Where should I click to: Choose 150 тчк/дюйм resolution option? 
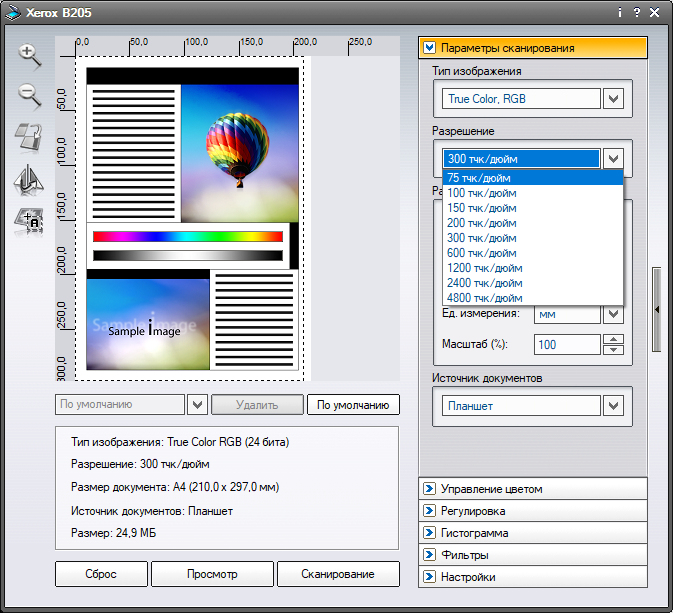(x=482, y=208)
